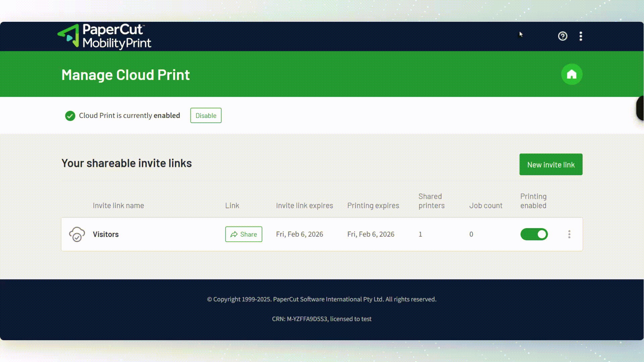
Task: Select the Invite link name column header
Action: coord(118,205)
